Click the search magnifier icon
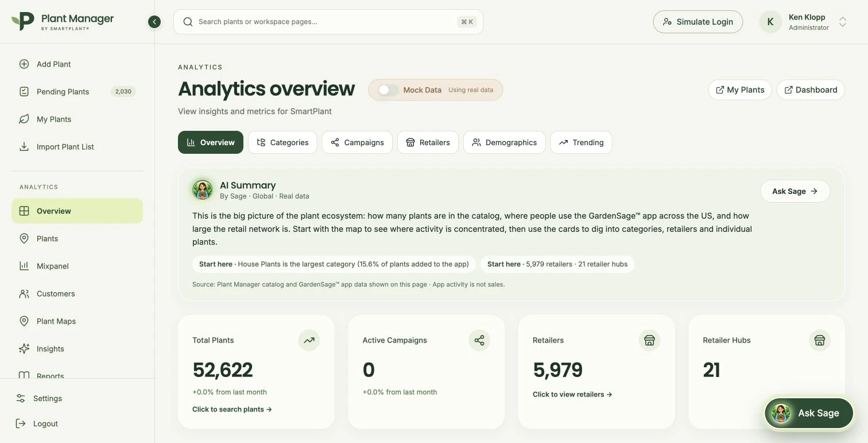 [188, 22]
